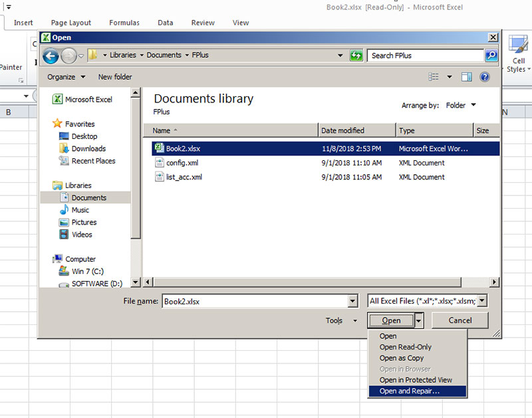Click file list horizontal scroll right arrow

point(494,282)
